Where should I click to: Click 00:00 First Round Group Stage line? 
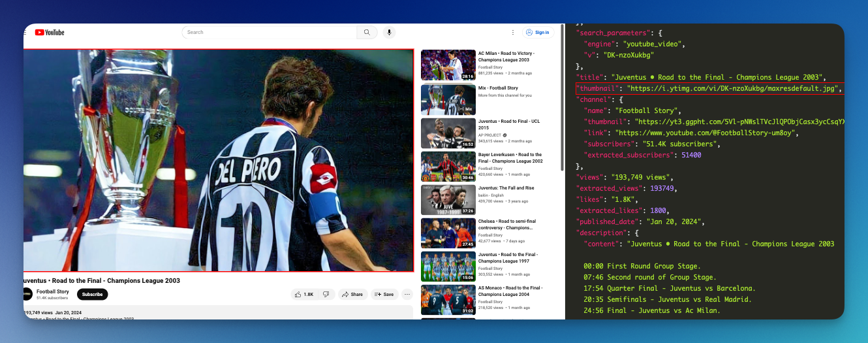(642, 266)
